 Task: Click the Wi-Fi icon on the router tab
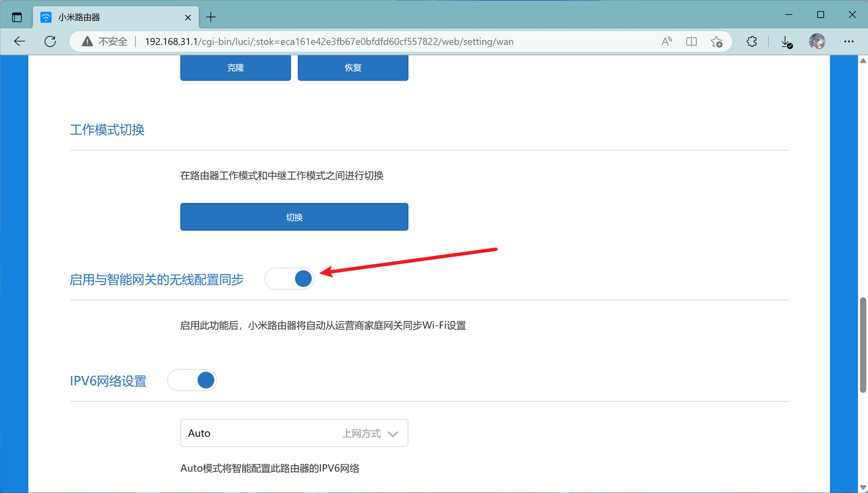click(46, 17)
